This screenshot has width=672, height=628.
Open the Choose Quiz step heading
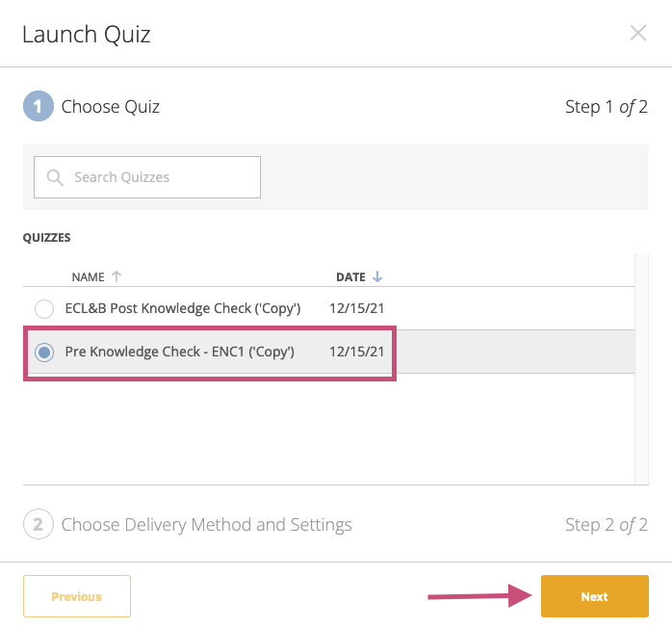110,106
